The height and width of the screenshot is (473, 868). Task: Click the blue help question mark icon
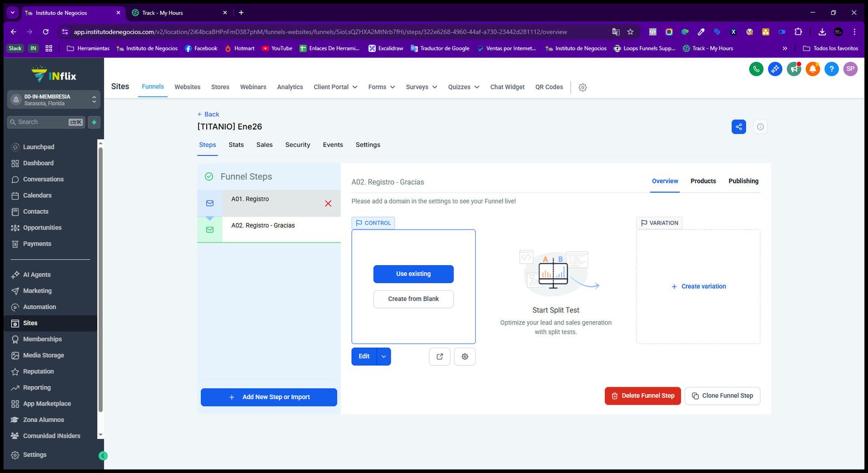832,69
